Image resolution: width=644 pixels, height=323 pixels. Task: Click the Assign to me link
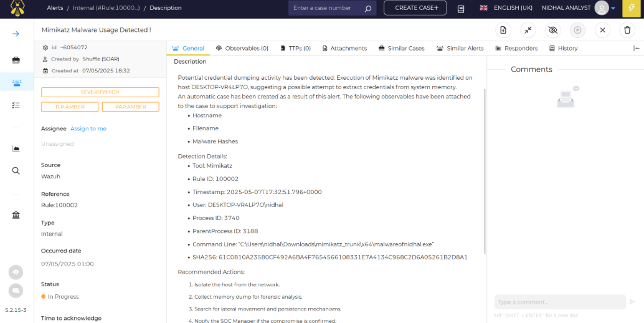pos(88,128)
